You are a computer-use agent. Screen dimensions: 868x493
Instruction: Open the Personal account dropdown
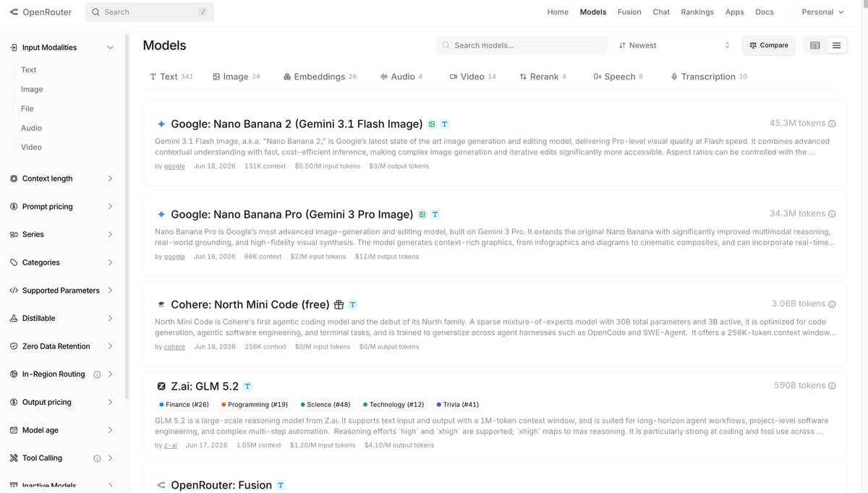click(822, 12)
